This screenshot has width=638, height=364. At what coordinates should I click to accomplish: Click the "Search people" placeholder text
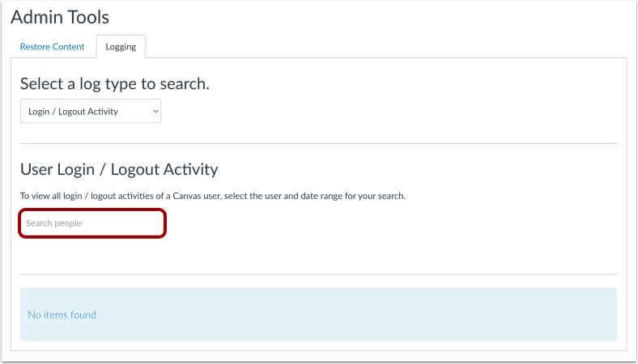click(x=53, y=223)
